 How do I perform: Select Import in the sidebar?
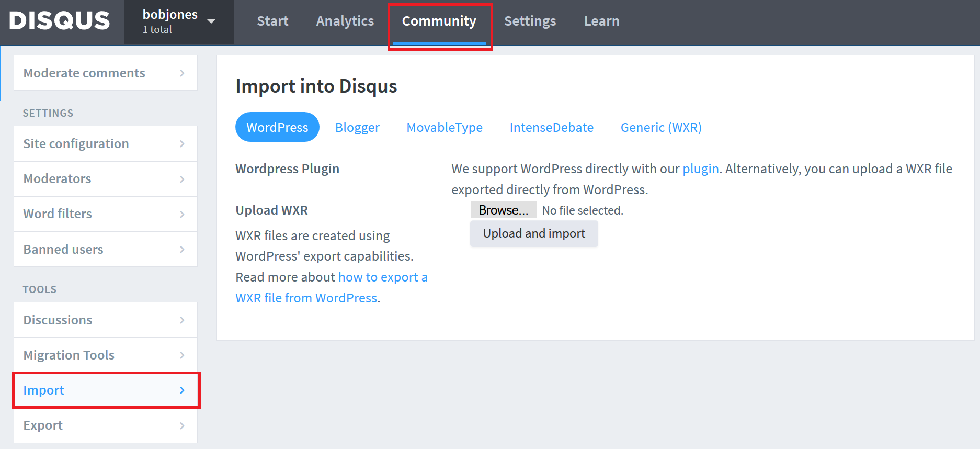[x=106, y=390]
